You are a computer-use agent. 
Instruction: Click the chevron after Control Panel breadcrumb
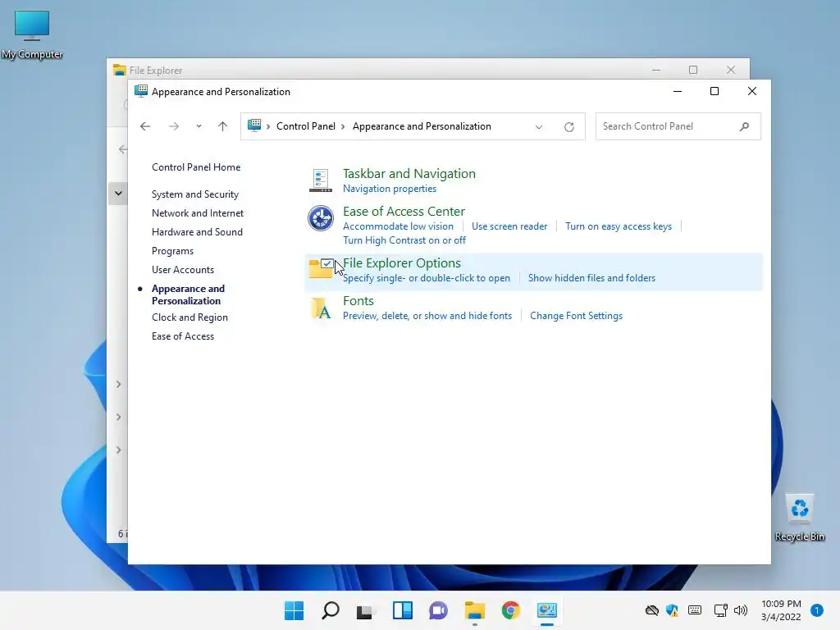[343, 126]
